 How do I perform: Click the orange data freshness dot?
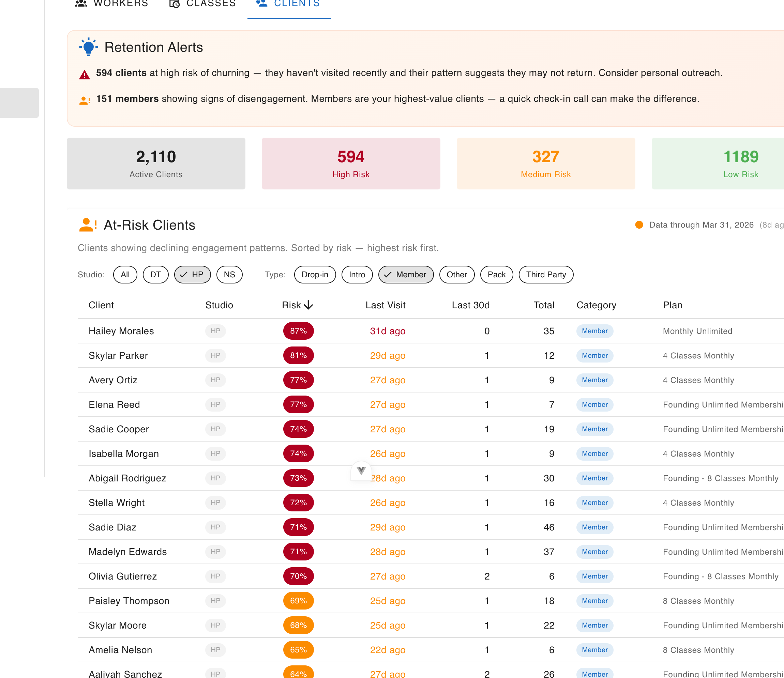point(639,225)
